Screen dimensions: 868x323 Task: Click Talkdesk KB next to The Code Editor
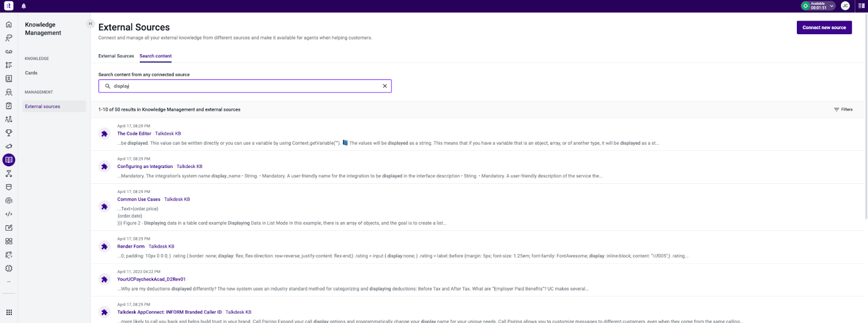pos(168,133)
